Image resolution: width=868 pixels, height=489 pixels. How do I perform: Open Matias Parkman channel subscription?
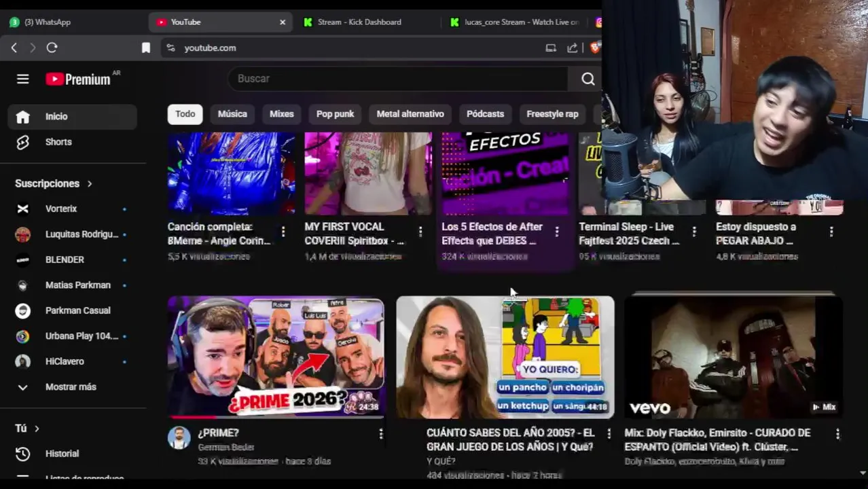pos(73,285)
